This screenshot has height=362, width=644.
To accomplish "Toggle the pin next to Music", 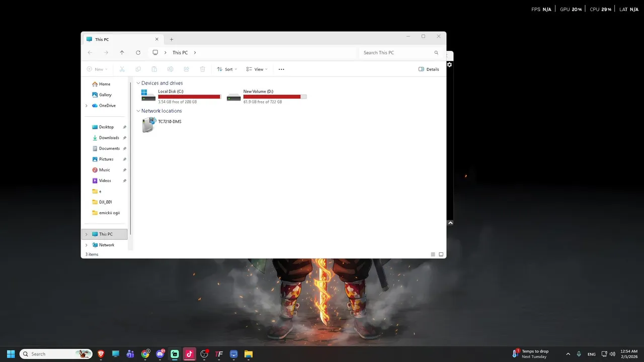I will (x=124, y=170).
